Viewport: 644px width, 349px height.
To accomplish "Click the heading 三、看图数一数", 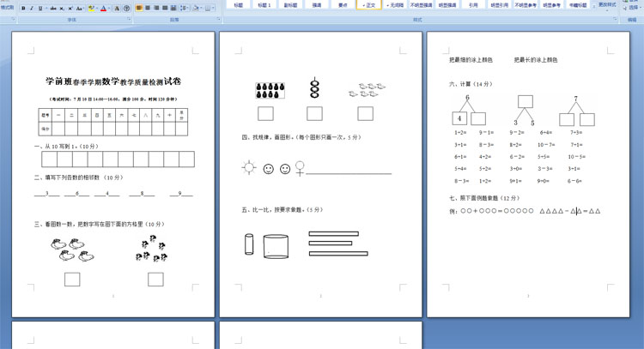I will tap(99, 225).
